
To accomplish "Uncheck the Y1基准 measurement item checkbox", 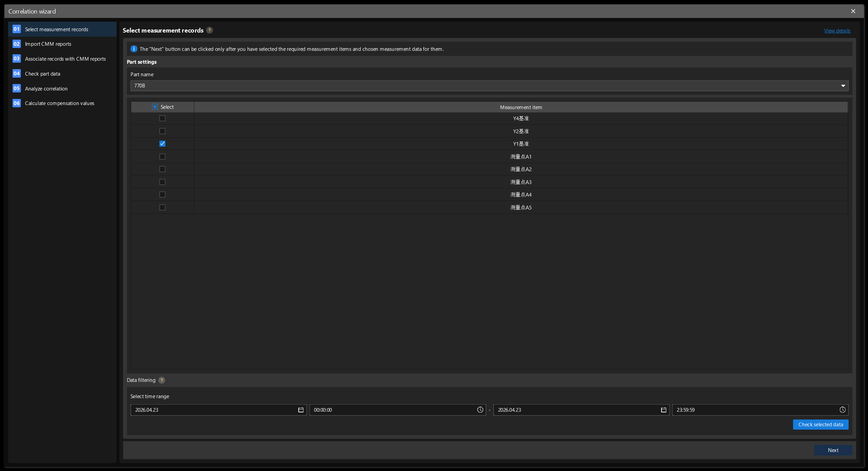I will pyautogui.click(x=162, y=144).
